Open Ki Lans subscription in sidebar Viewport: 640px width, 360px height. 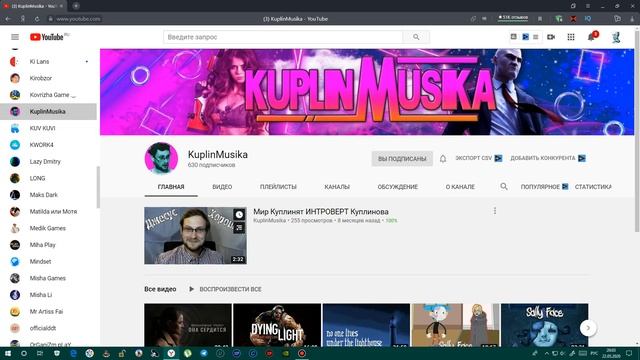coord(48,62)
